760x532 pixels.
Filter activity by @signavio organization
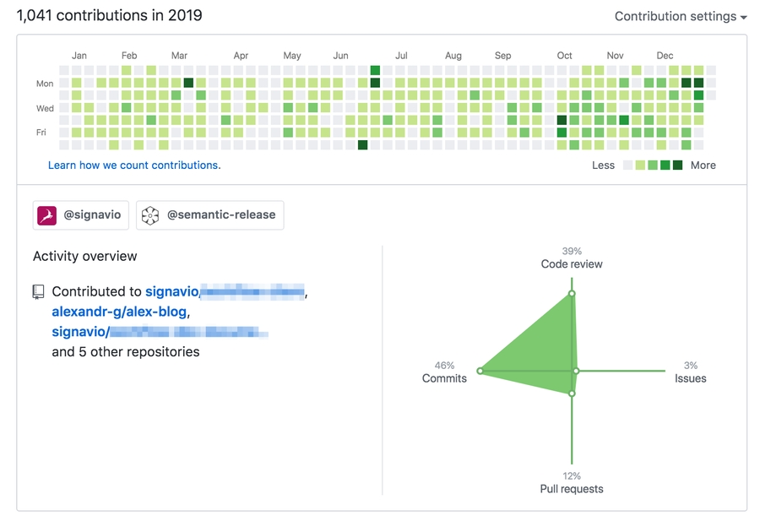[79, 215]
